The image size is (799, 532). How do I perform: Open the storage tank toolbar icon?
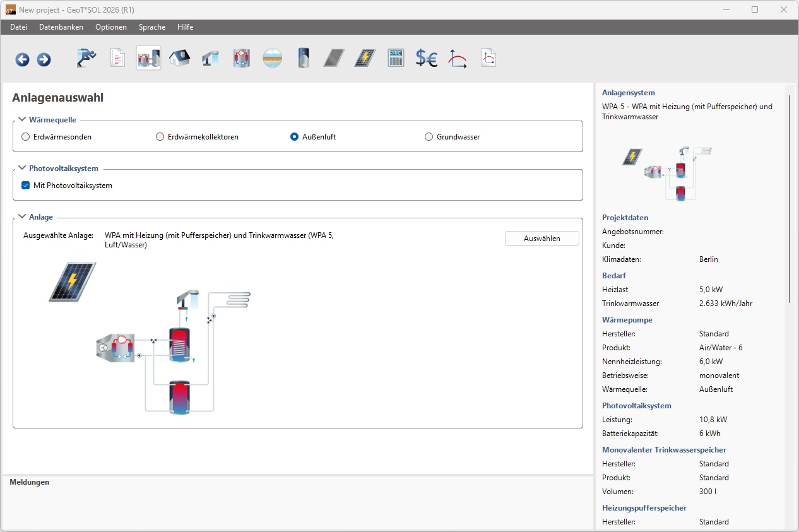(x=304, y=58)
